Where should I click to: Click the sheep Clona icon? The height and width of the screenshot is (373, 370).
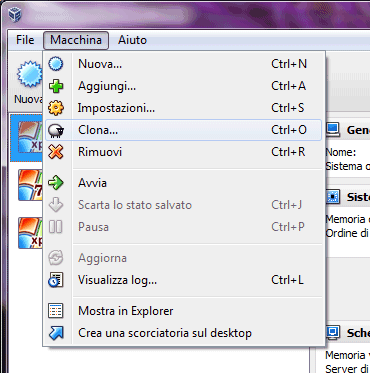tap(56, 130)
